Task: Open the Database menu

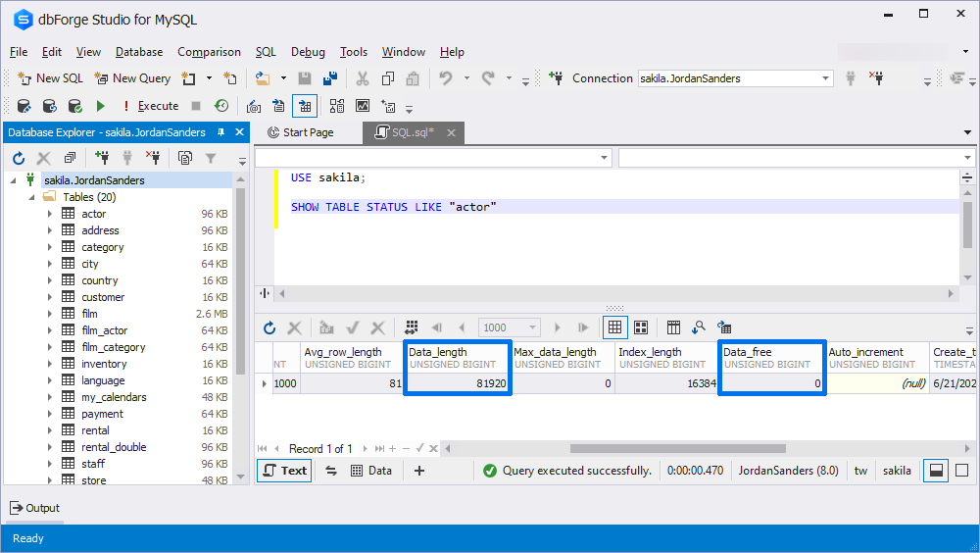Action: tap(139, 52)
